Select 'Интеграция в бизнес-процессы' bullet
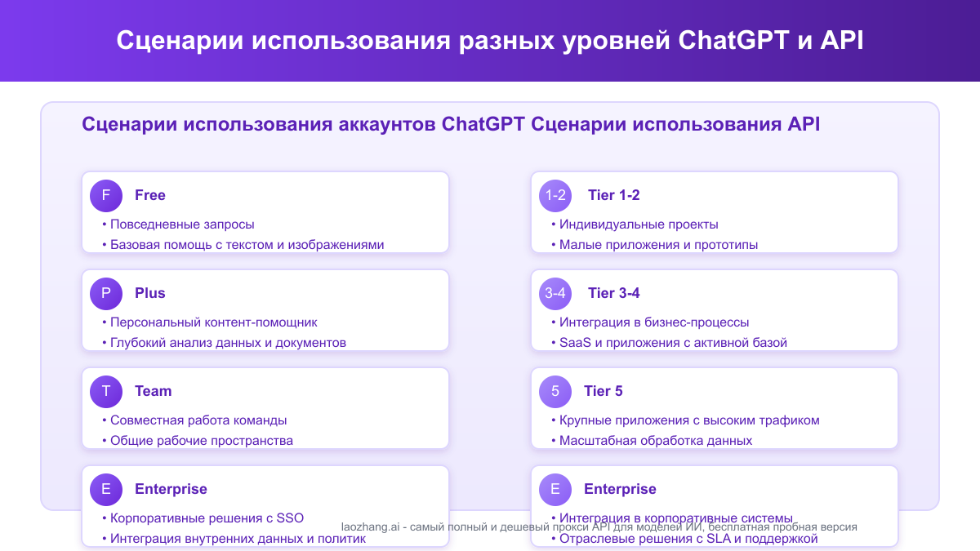The width and height of the screenshot is (980, 551). tap(653, 322)
